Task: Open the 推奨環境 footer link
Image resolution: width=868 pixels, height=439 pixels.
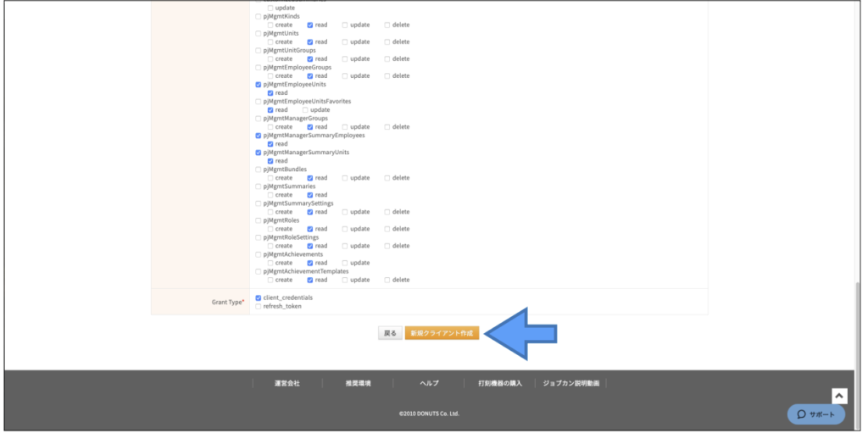Action: pos(358,383)
